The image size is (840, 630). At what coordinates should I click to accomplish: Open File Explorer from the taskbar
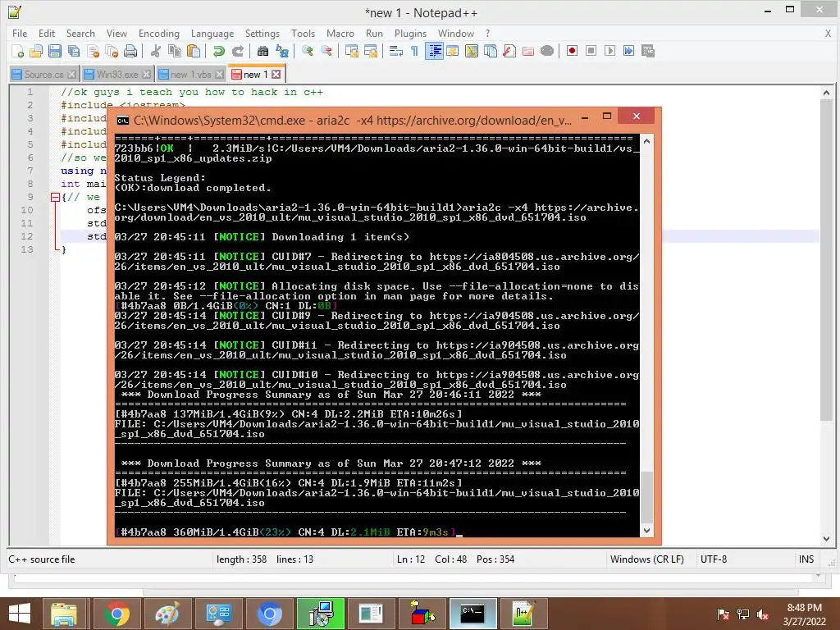(64, 614)
